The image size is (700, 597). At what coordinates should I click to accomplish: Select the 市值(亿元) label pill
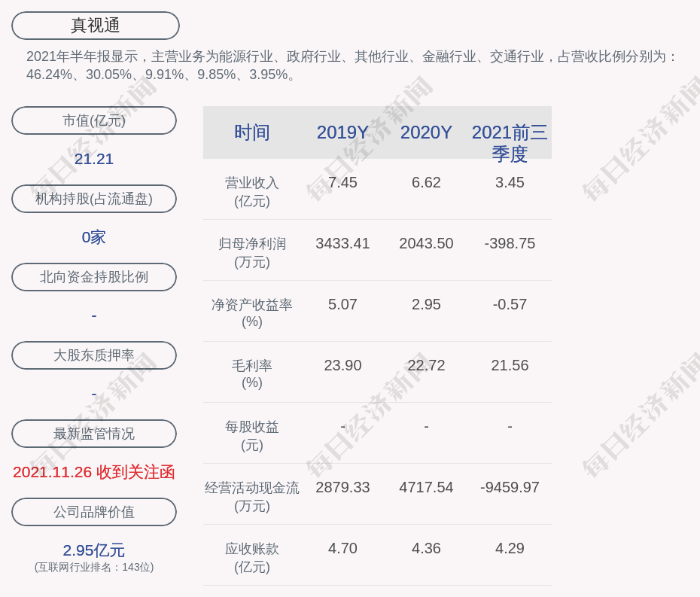(x=94, y=120)
